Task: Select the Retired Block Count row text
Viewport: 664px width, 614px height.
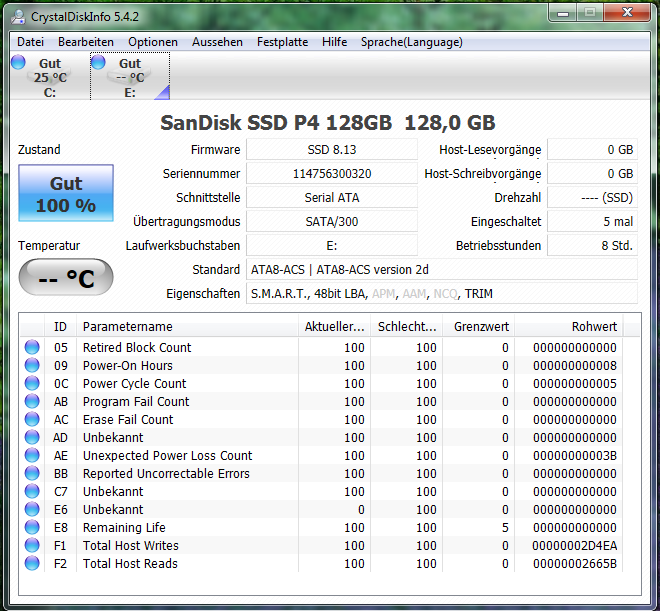Action: pos(137,348)
